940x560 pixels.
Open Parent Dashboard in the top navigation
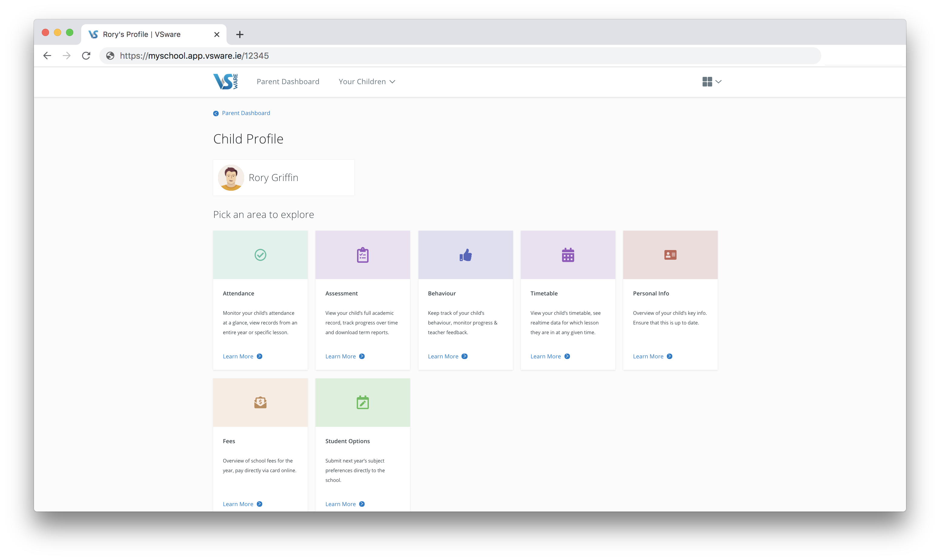tap(288, 81)
